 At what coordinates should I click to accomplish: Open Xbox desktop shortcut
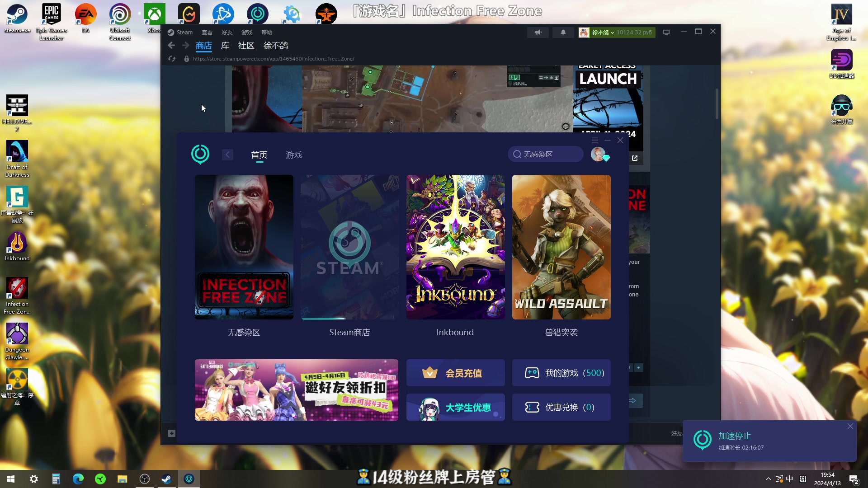(x=154, y=18)
